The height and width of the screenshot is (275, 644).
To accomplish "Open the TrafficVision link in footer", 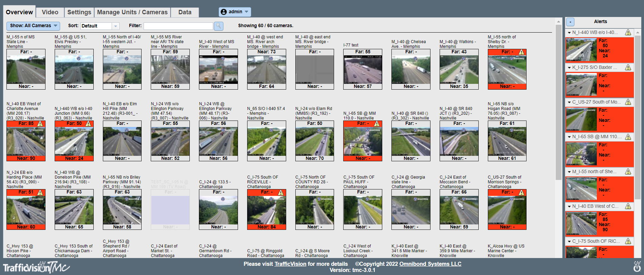I will pyautogui.click(x=290, y=264).
